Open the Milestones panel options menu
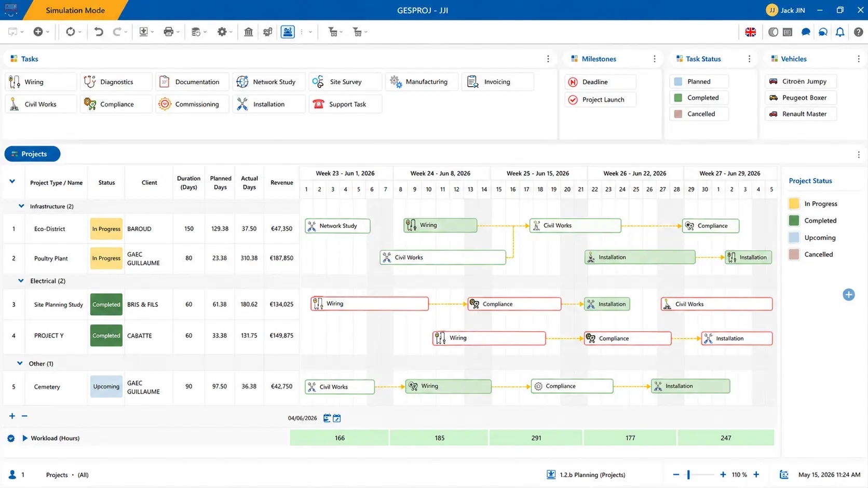 pos(655,59)
